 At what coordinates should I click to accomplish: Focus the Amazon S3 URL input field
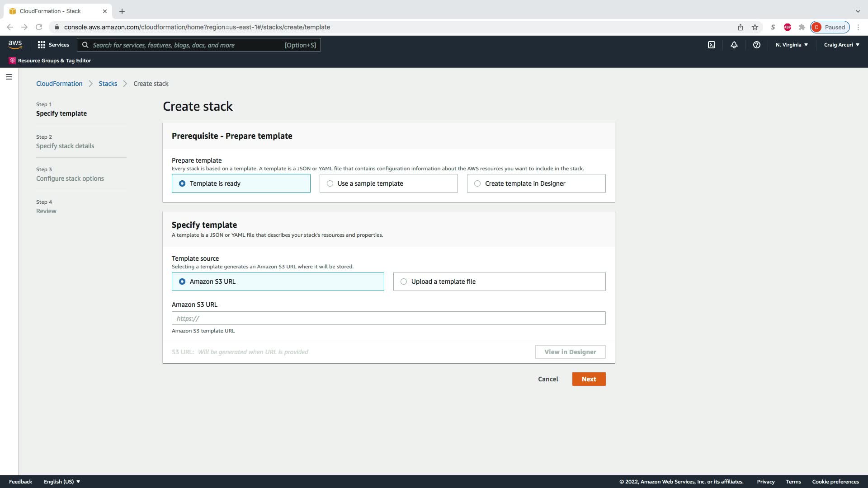(x=388, y=318)
